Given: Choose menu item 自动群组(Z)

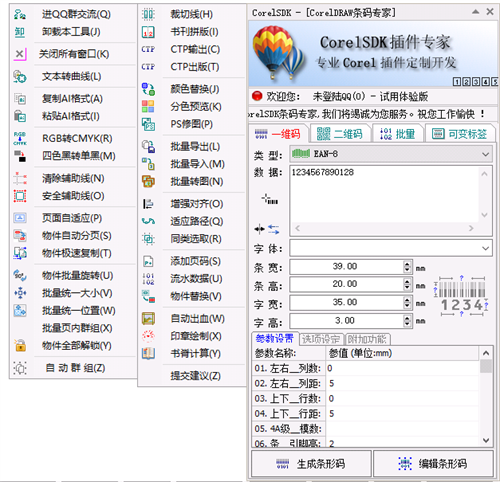Looking at the screenshot, I should (75, 368).
